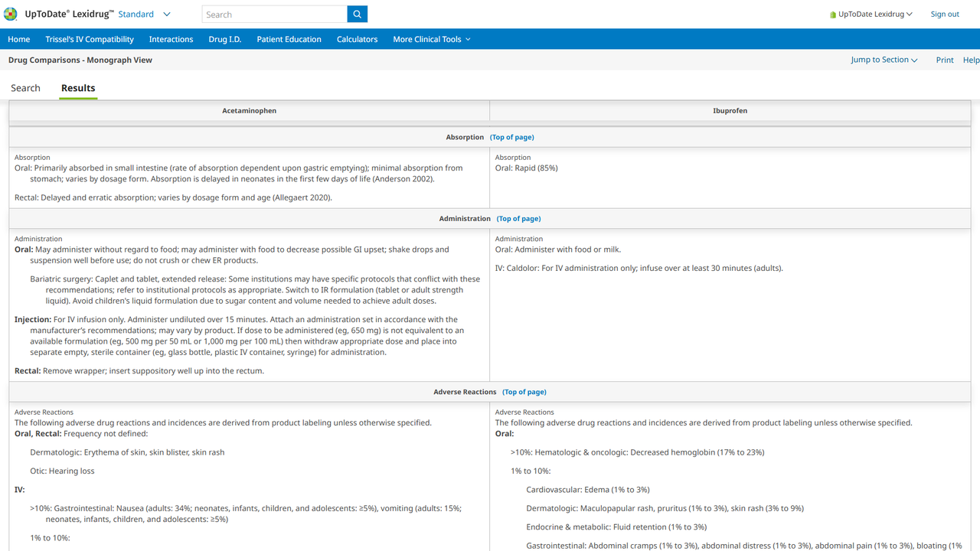Open the More Clinical Tools menu
The image size is (980, 551).
[431, 39]
